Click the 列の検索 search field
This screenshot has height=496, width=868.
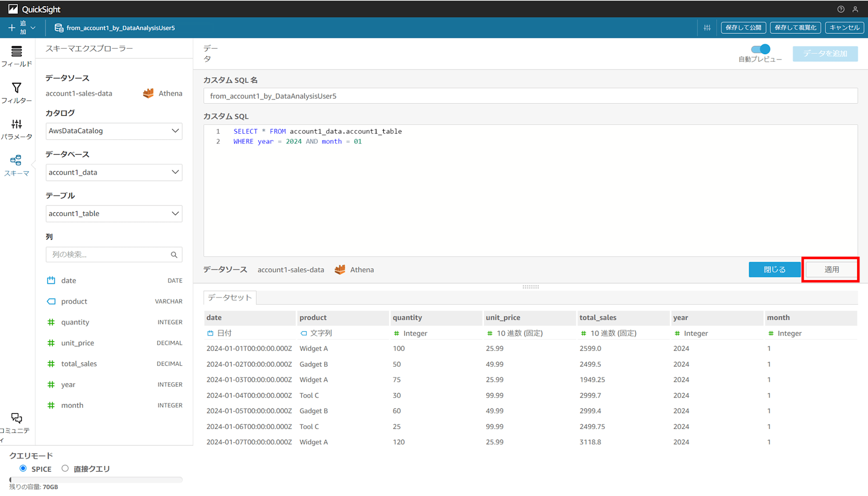114,255
